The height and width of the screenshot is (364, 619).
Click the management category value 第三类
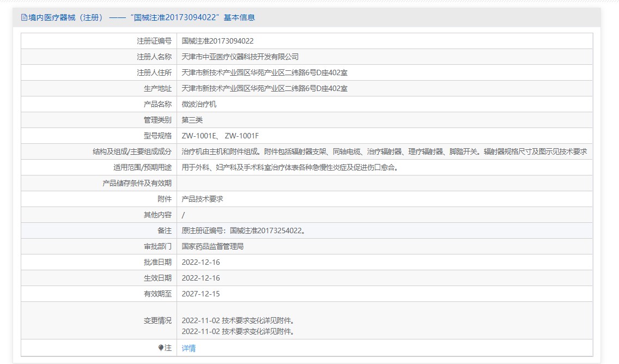(192, 120)
